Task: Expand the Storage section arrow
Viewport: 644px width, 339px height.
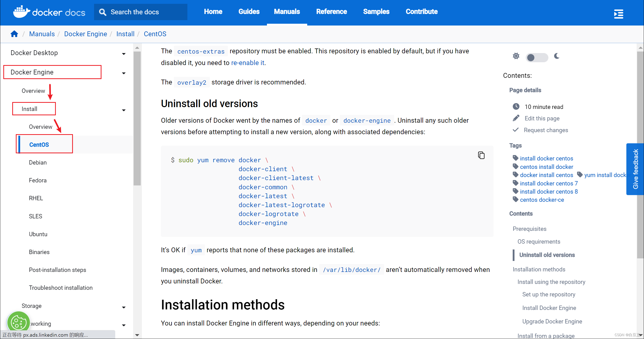Action: coord(124,307)
